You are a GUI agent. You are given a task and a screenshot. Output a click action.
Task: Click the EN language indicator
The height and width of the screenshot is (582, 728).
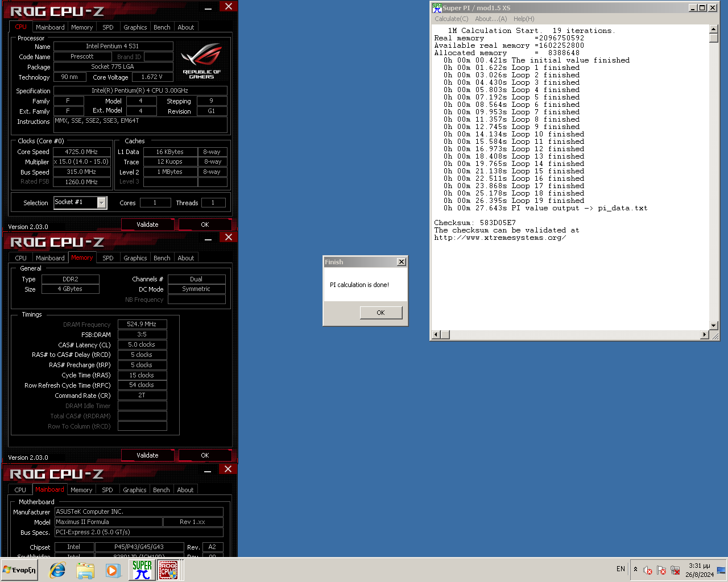(x=621, y=569)
